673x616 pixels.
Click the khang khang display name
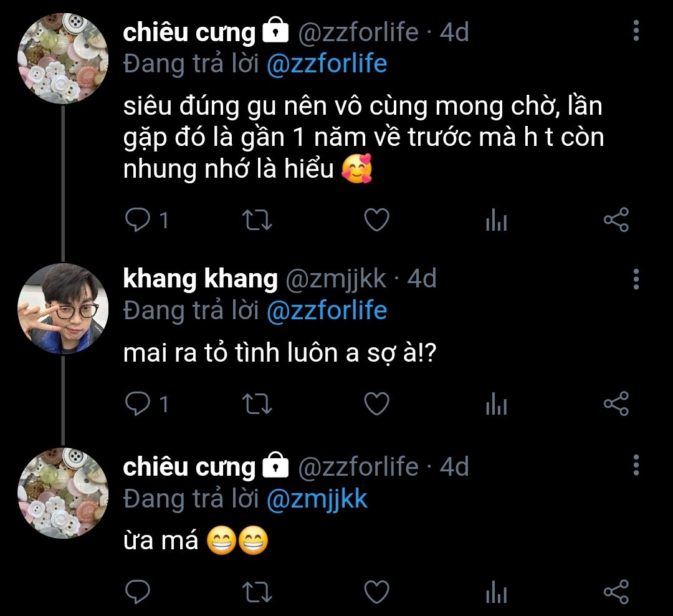click(200, 279)
